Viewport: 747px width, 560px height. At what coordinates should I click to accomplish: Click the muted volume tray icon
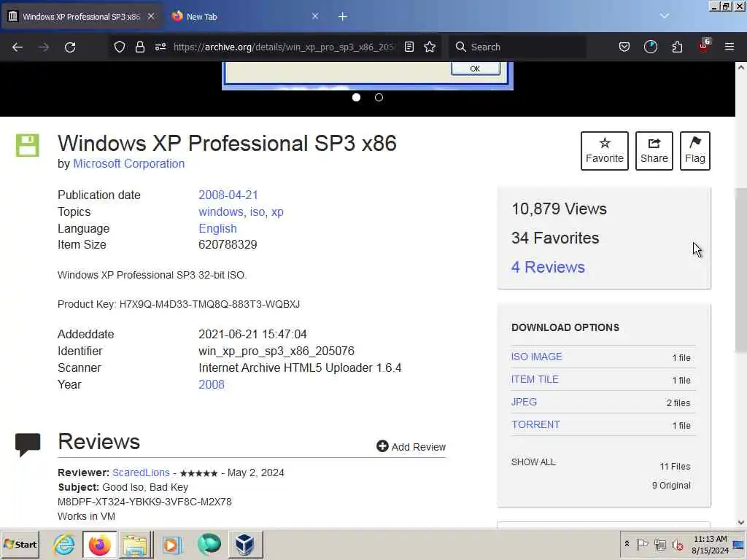coord(677,544)
